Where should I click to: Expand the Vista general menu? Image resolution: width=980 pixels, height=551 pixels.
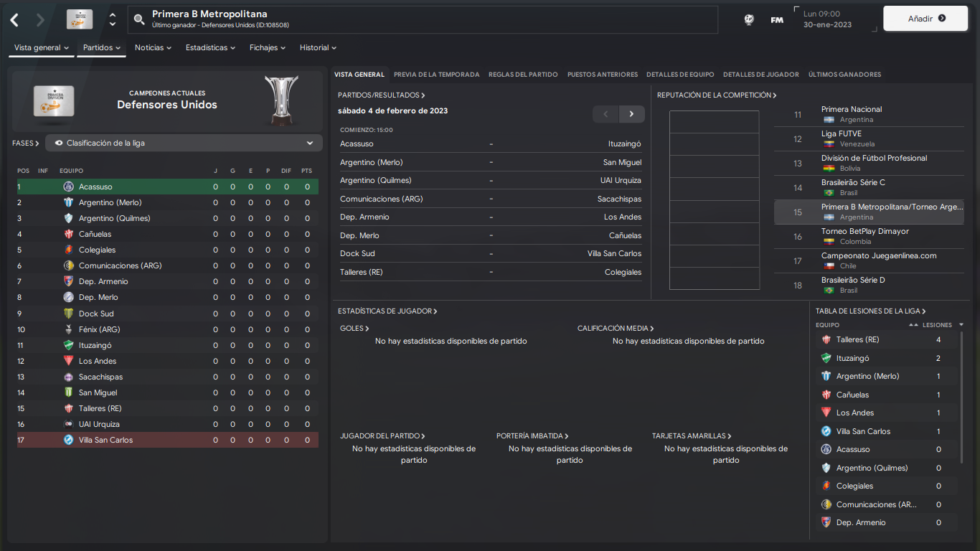point(42,48)
